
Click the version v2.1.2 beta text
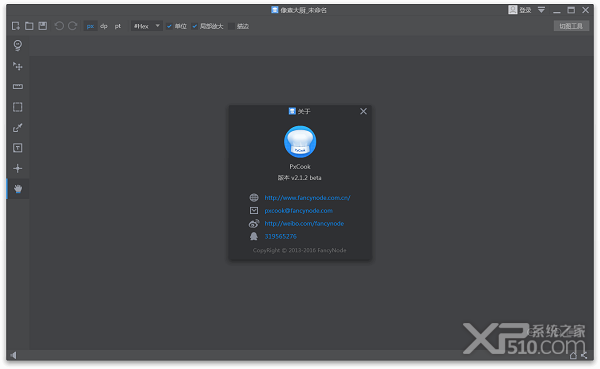coord(300,178)
